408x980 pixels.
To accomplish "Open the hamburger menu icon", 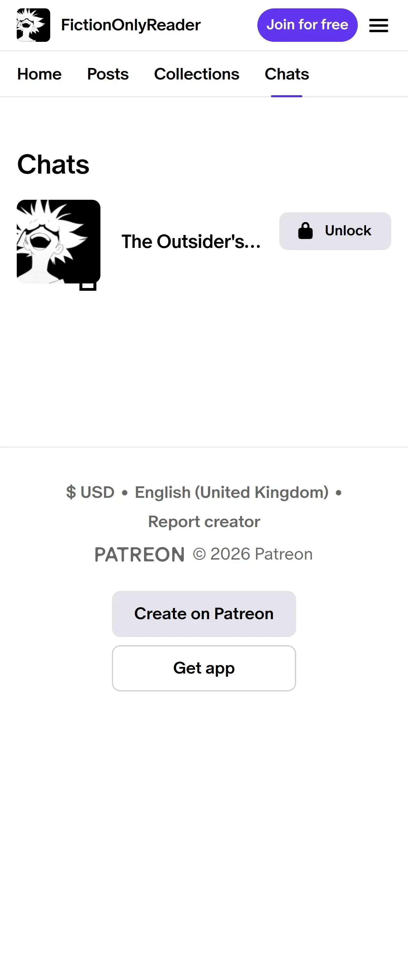I will (378, 25).
